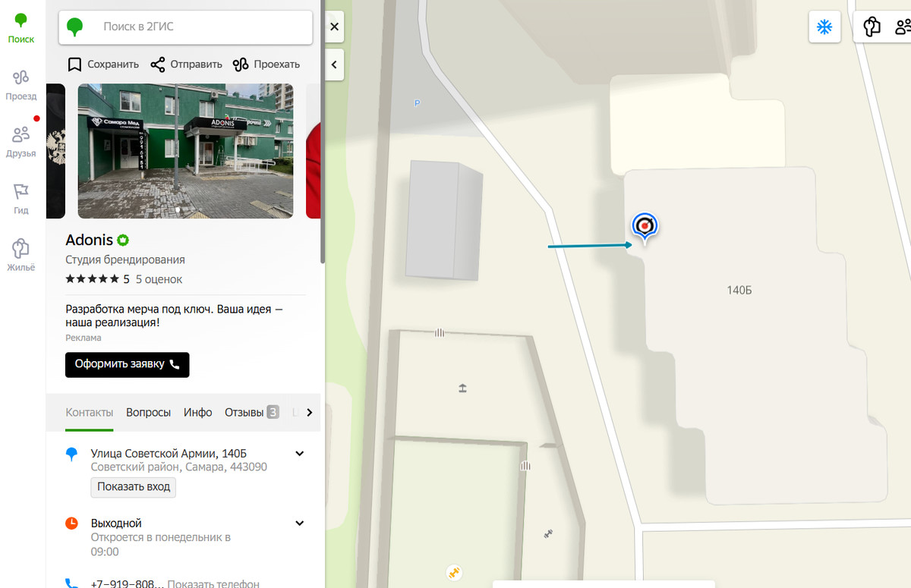The height and width of the screenshot is (588, 911).
Task: Open the 5 оценок ratings link
Action: 159,279
